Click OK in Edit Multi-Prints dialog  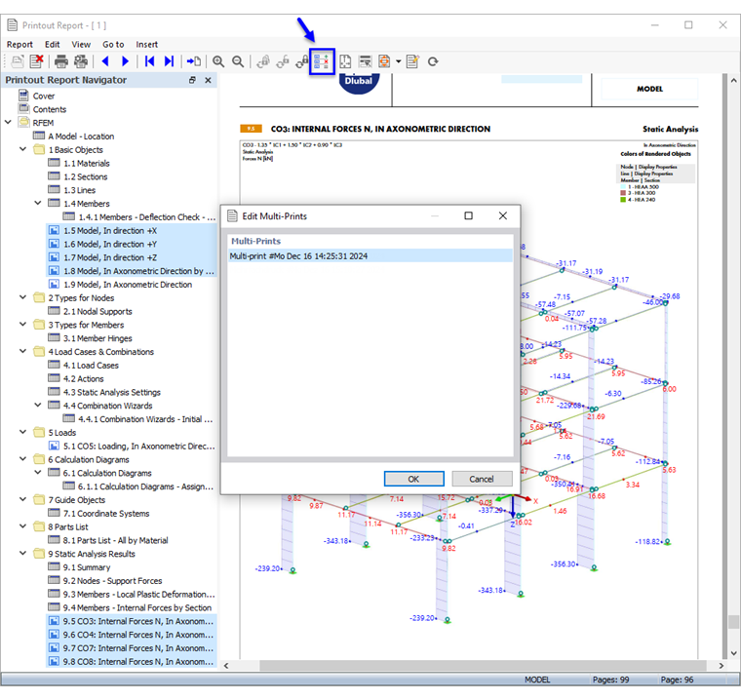pyautogui.click(x=414, y=479)
